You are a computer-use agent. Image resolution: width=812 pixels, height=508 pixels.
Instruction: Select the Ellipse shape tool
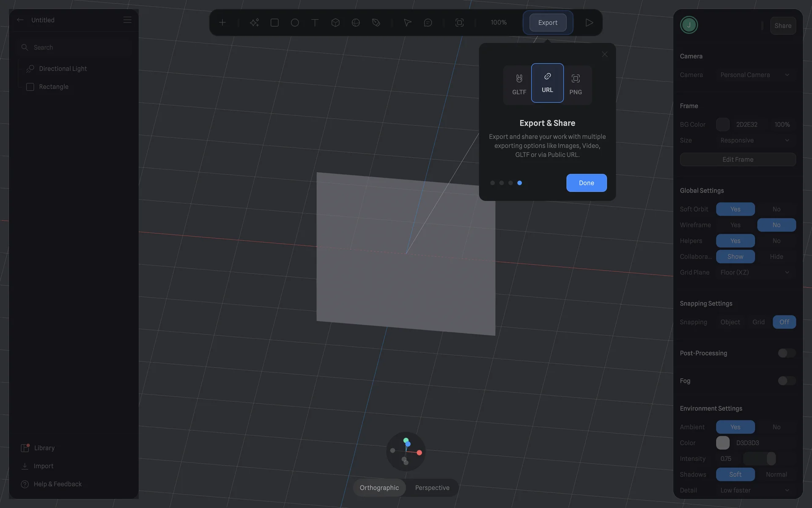click(295, 22)
